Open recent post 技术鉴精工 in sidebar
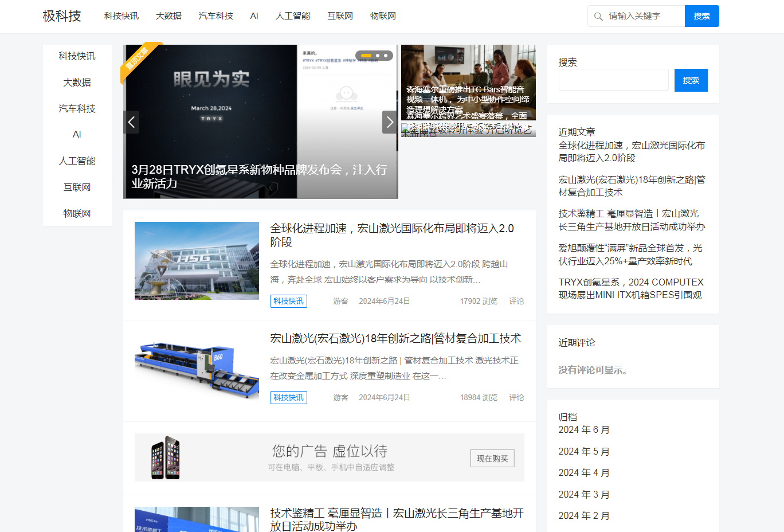Viewport: 784px width, 532px height. [x=632, y=220]
